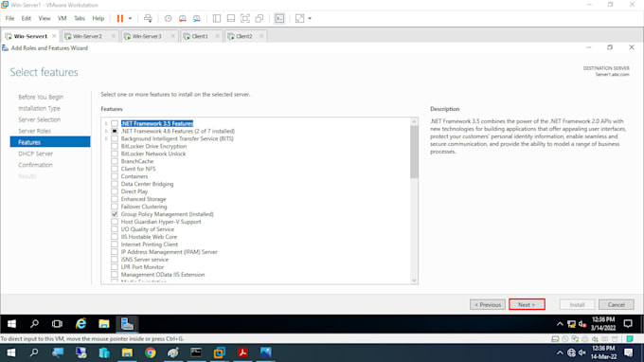Screen dimensions: 644x362
Task: Open the VM menu
Action: (x=62, y=19)
